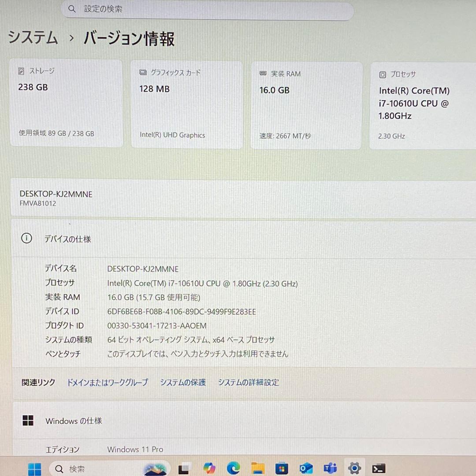Launch Windows Terminal from the taskbar

[x=378, y=468]
